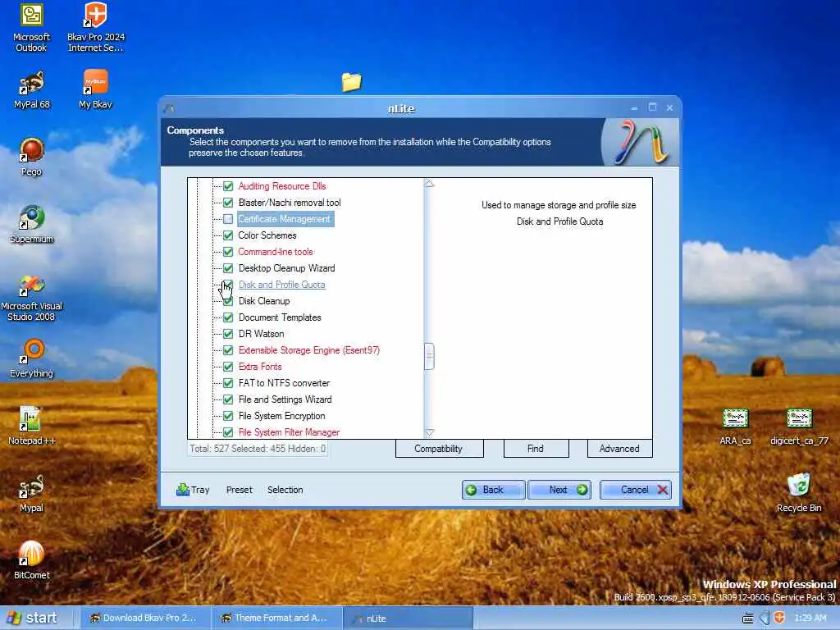The image size is (840, 630).
Task: Open the Preset menu
Action: click(239, 490)
